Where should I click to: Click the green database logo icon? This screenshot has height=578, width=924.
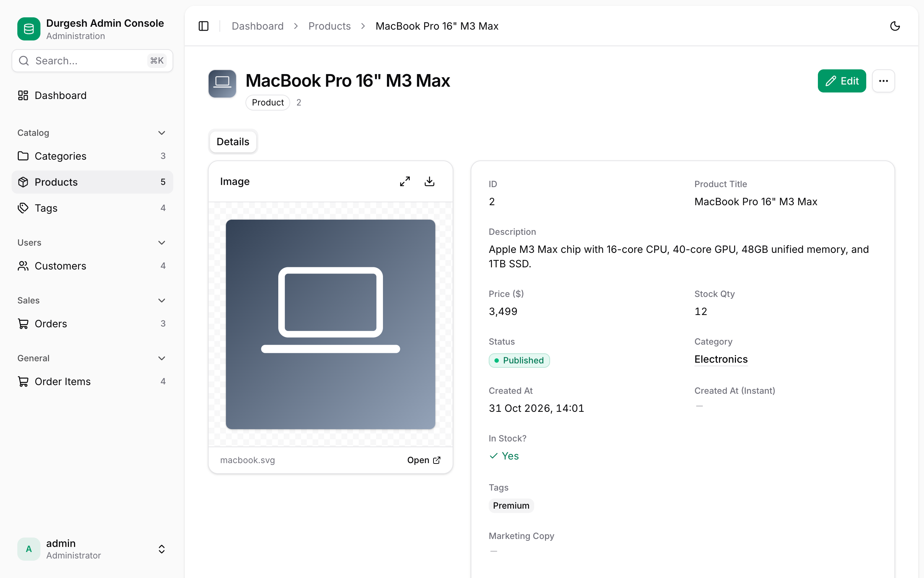pyautogui.click(x=29, y=29)
